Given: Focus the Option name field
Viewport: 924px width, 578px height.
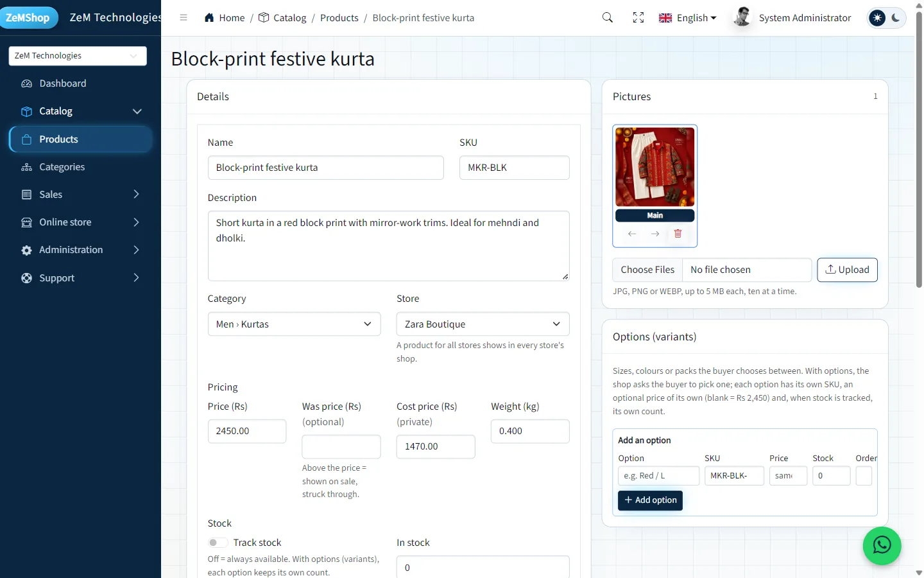Looking at the screenshot, I should (x=658, y=476).
